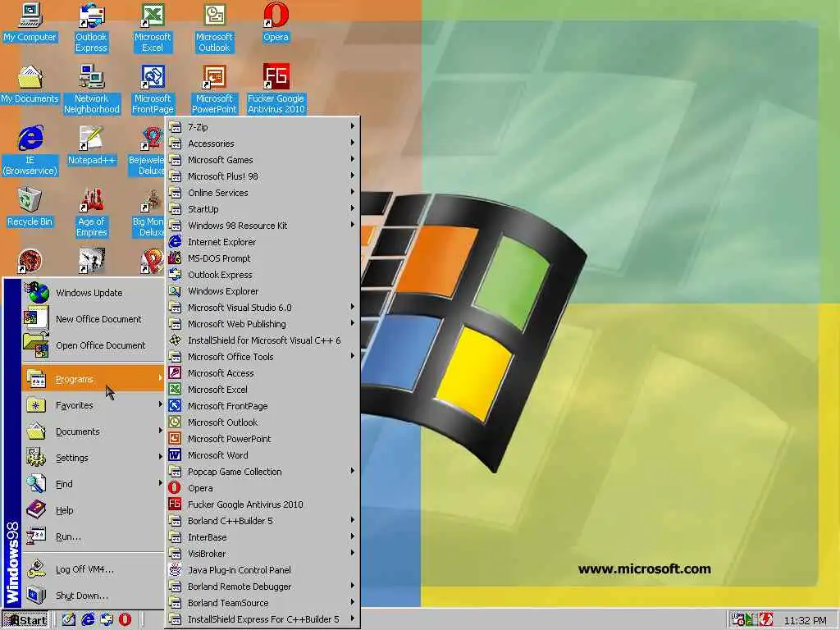Screen dimensions: 840x630
Task: Expand the InterBase program group
Action: coord(262,537)
